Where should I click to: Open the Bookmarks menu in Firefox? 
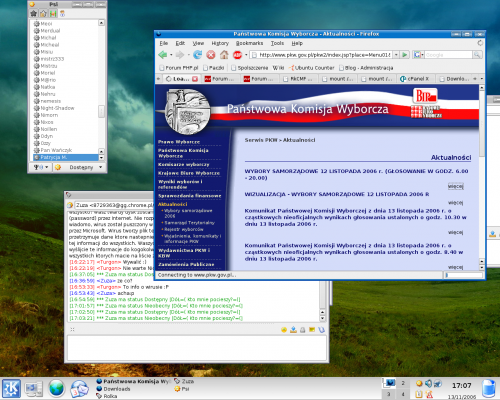(249, 43)
